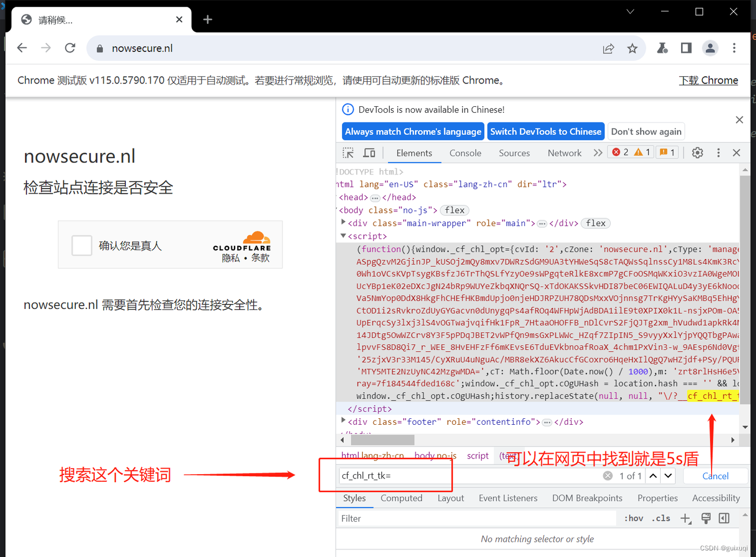The image size is (756, 557).
Task: Toggle the :hov element state
Action: (634, 519)
